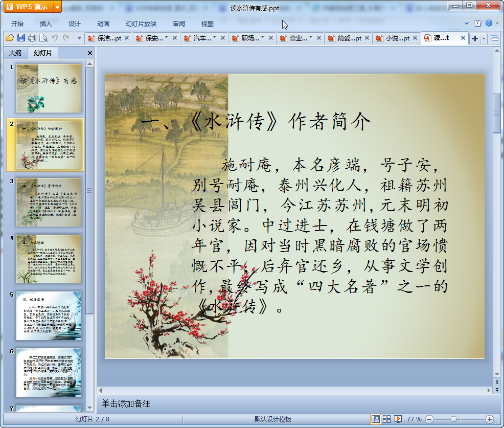The image size is (504, 428).
Task: Close the 保洁...pt document tab
Action: [x=127, y=38]
